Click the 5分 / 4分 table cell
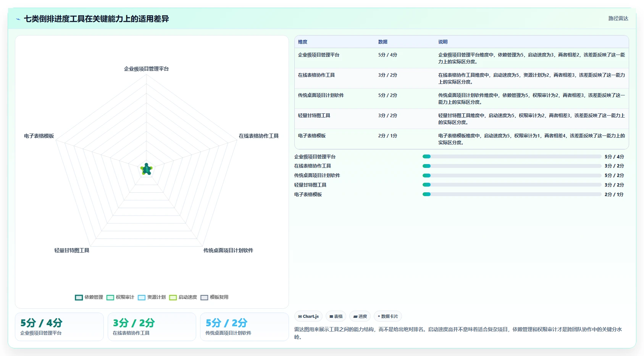The height and width of the screenshot is (356, 644). [387, 55]
